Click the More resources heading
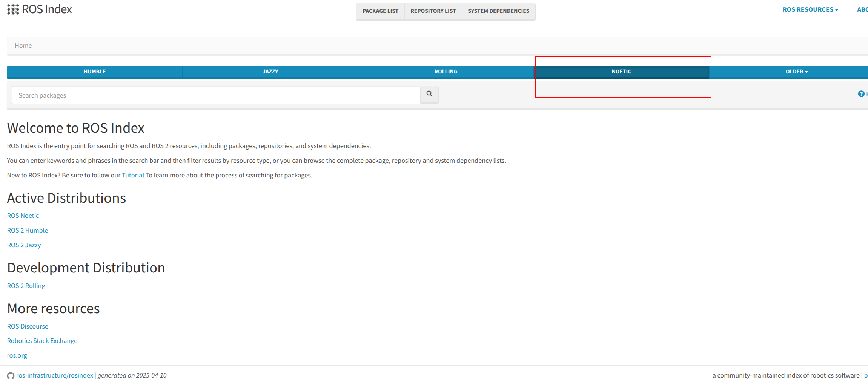Viewport: 868px width, 381px height. (54, 309)
